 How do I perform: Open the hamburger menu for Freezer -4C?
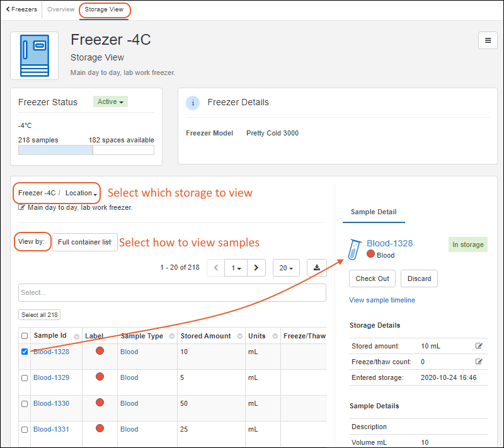tap(488, 40)
